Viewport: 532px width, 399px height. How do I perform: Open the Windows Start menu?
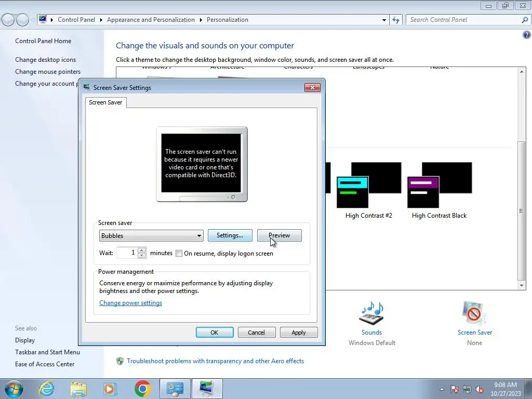14,389
